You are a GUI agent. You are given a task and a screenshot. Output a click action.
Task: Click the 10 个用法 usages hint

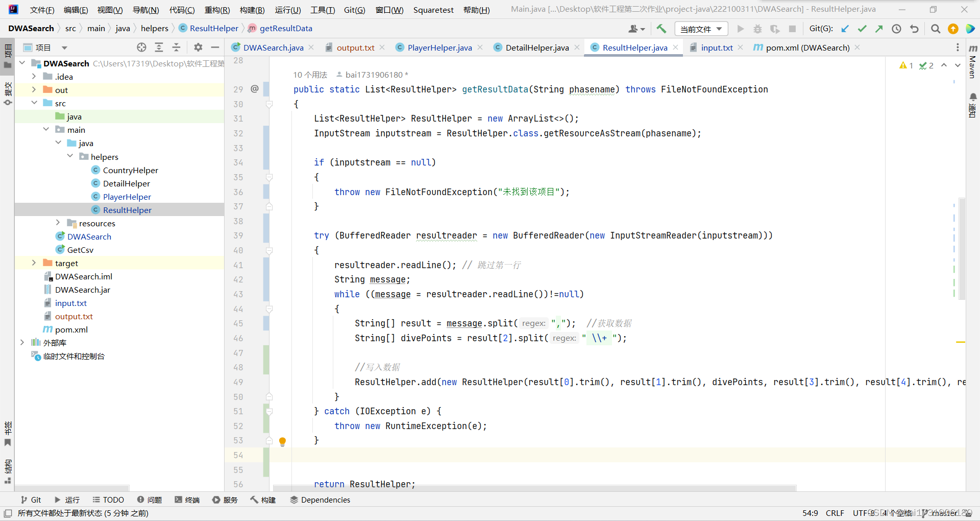[x=310, y=75]
